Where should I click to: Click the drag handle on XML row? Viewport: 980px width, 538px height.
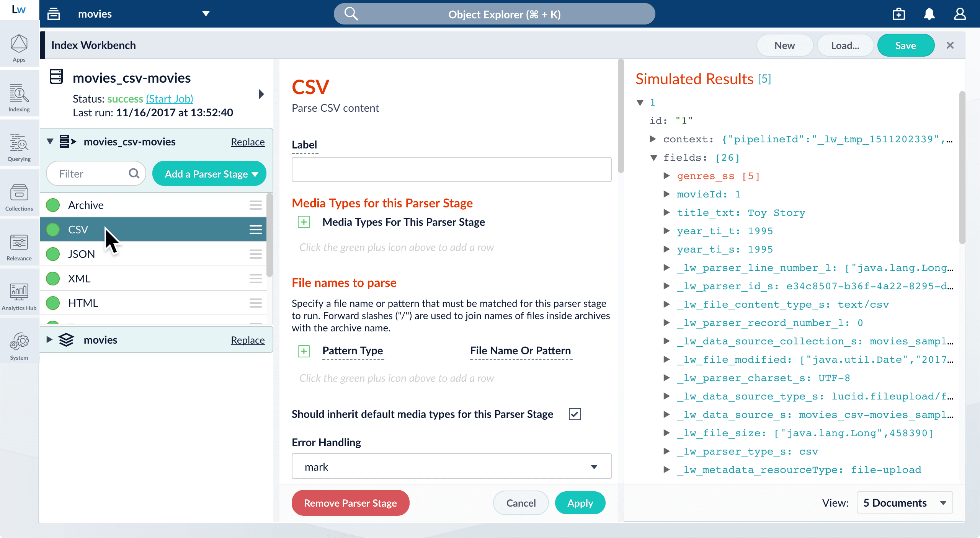click(255, 279)
